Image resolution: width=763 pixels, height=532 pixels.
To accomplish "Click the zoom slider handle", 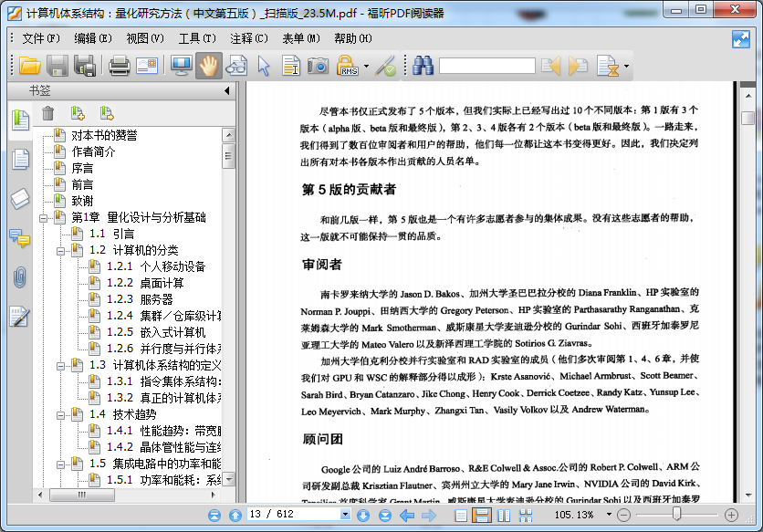I will point(676,514).
